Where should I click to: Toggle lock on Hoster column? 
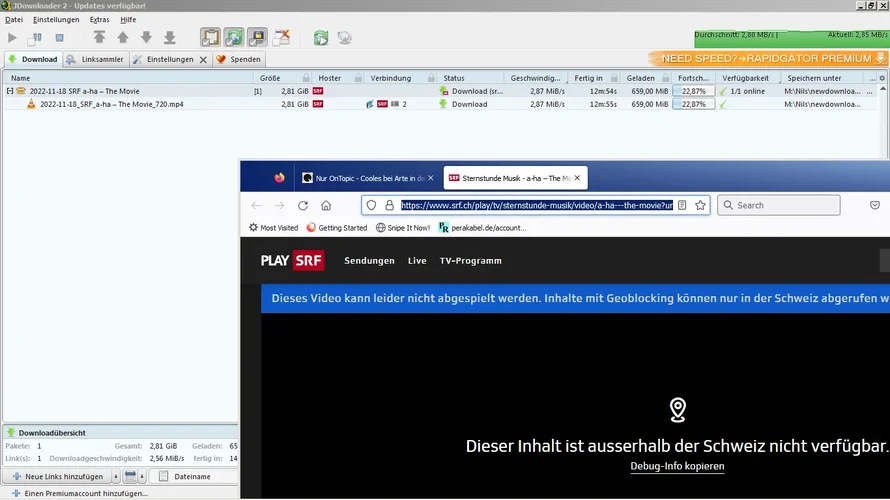(x=358, y=78)
